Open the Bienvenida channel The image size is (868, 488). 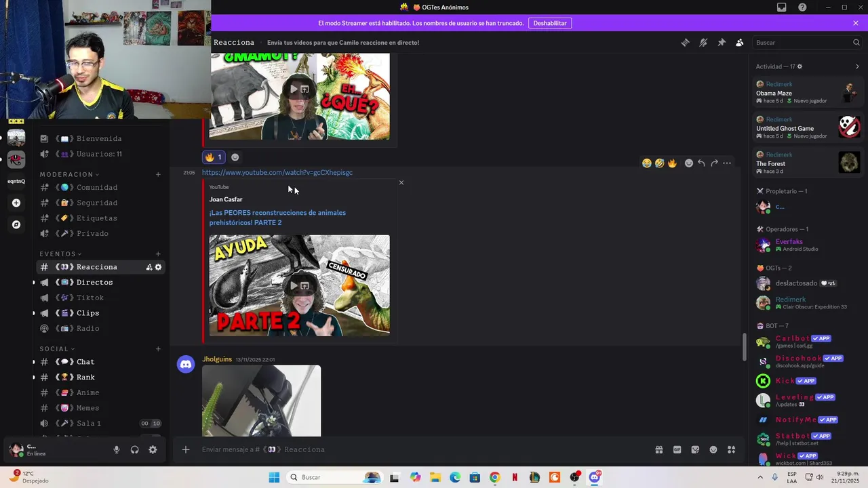click(100, 138)
